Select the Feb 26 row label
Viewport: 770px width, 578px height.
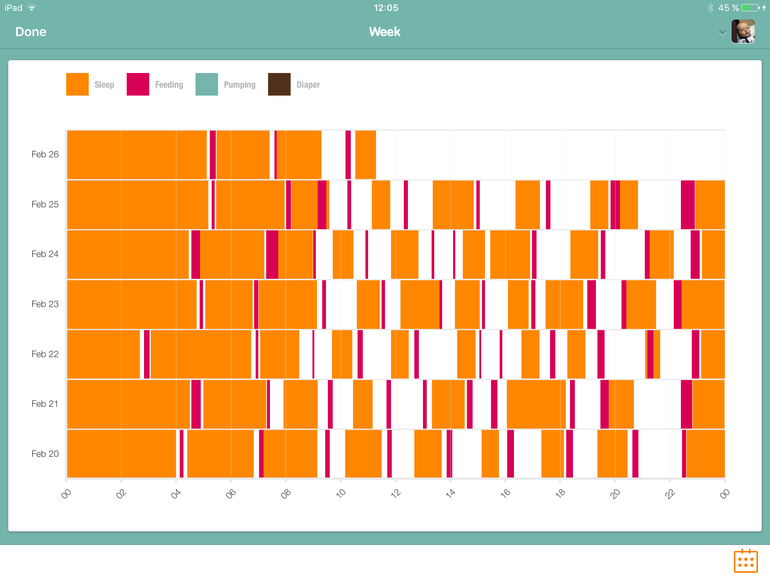coord(45,155)
